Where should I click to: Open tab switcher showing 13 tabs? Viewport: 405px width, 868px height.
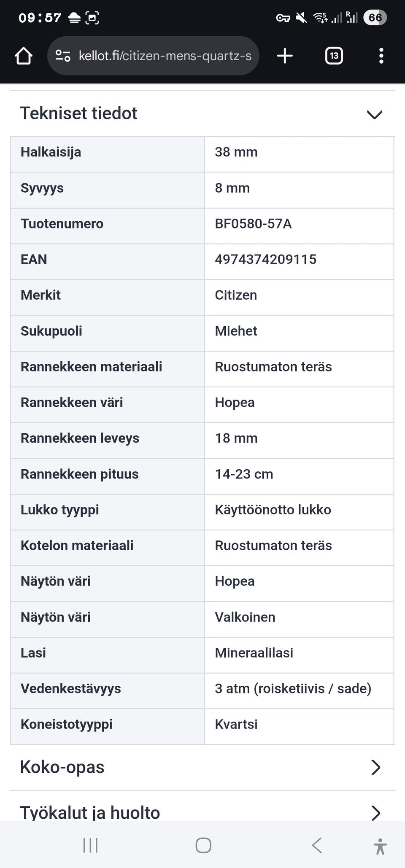pyautogui.click(x=334, y=56)
